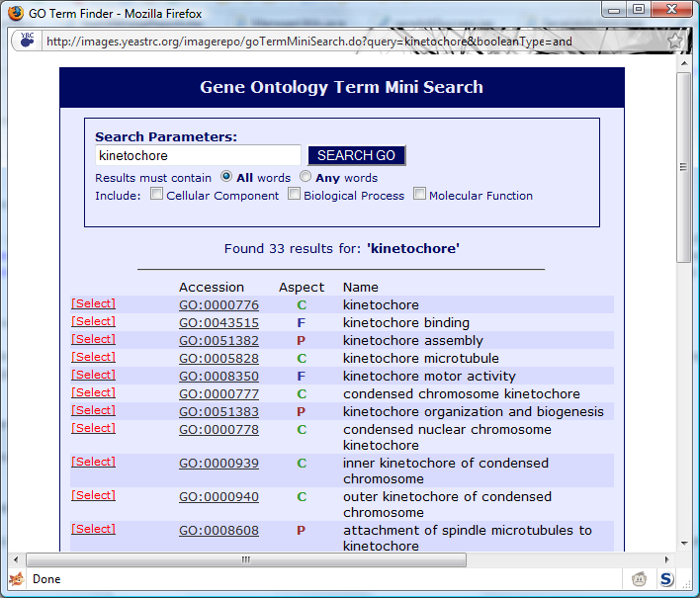Click the status bar icon left of Done
Viewport: 700px width, 598px height.
(17, 578)
